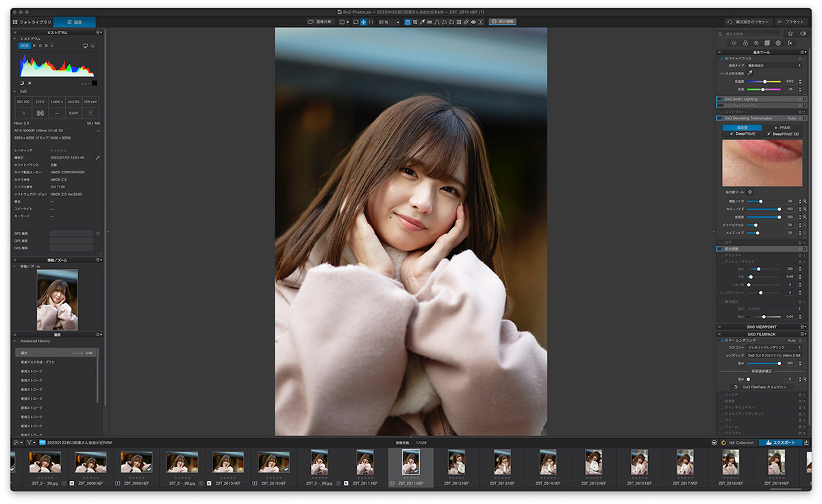The width and height of the screenshot is (822, 504).
Task: Click the red-eye preview eye icon
Action: click(x=473, y=22)
